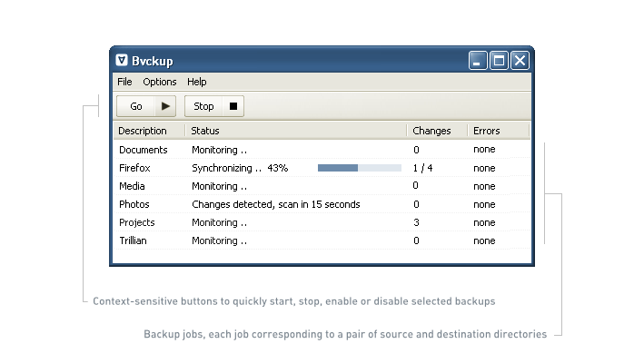Image resolution: width=644 pixels, height=363 pixels.
Task: Select the Documents backup job
Action: [144, 150]
